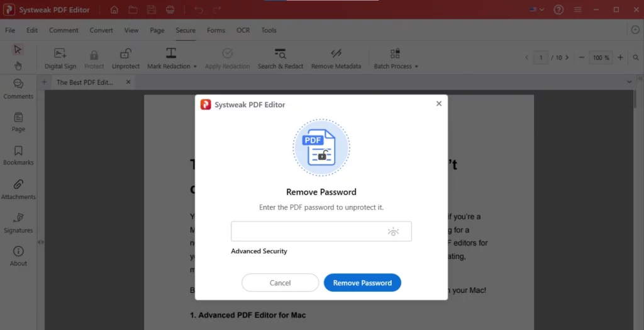
Task: Go to next page arrow
Action: coord(567,57)
